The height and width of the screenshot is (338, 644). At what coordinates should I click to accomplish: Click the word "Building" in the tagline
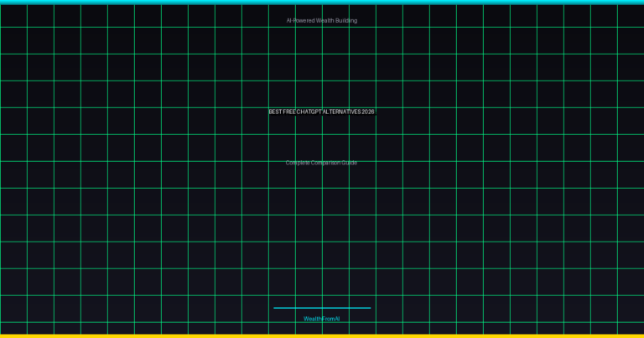[x=347, y=20]
